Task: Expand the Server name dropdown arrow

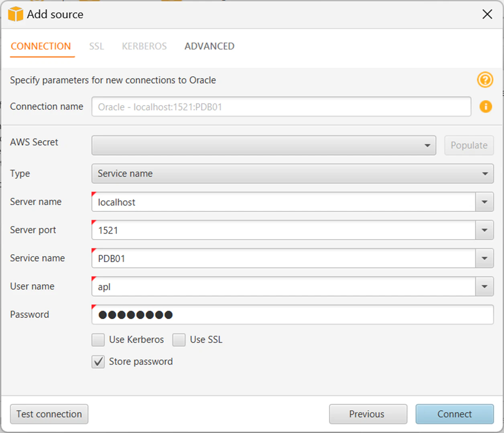Action: click(x=484, y=202)
